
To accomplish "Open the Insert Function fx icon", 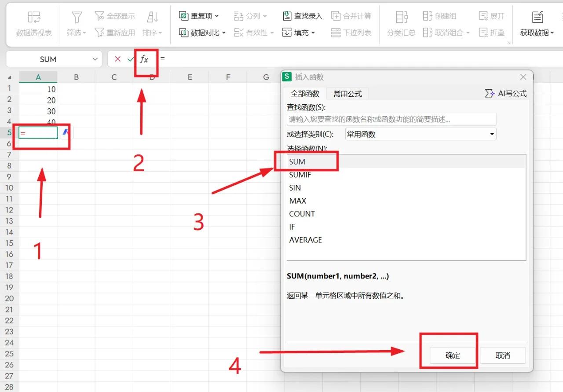I will 145,59.
